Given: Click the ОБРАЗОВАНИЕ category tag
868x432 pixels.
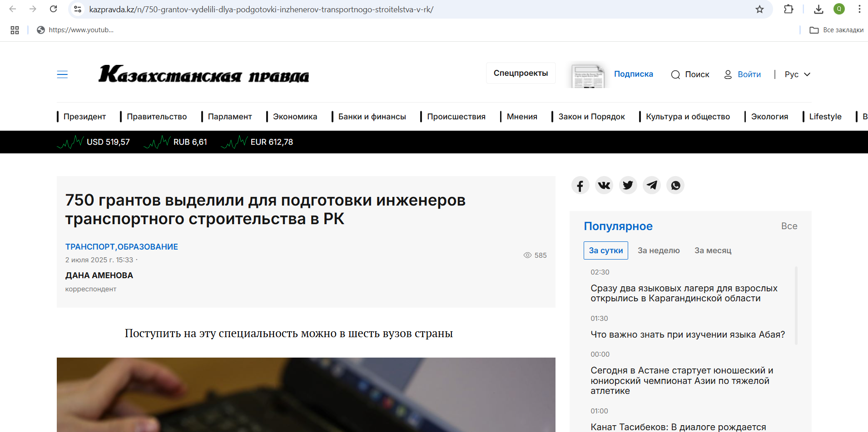Looking at the screenshot, I should click(x=148, y=247).
